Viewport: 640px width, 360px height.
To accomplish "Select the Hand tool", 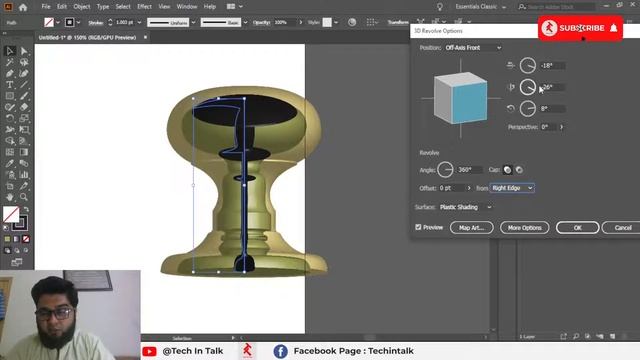I will (x=10, y=197).
